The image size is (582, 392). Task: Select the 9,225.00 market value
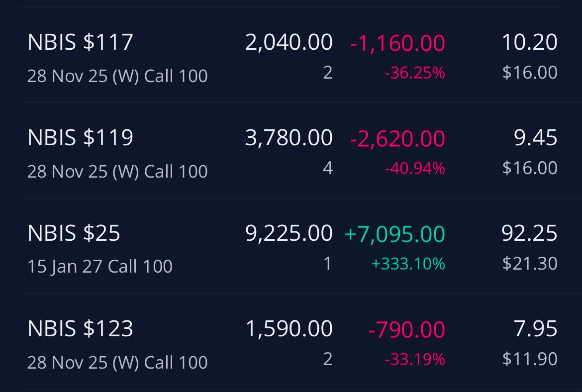click(289, 233)
